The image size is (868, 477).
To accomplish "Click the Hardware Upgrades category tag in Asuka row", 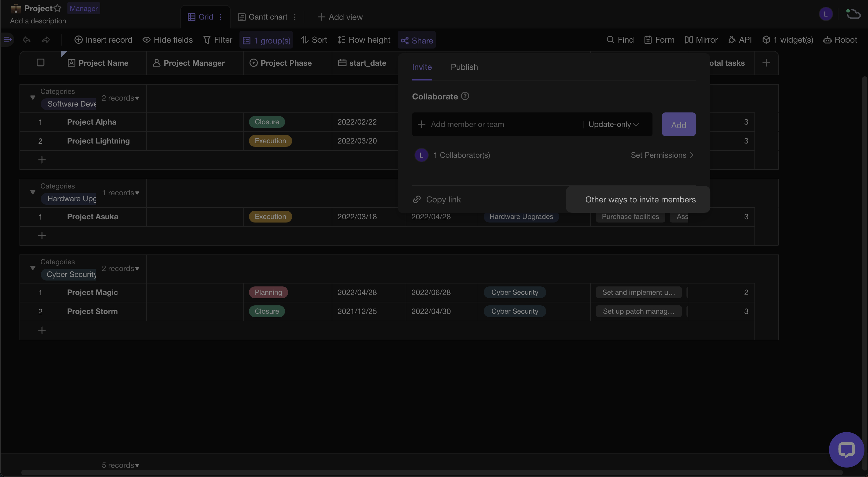I will [521, 217].
